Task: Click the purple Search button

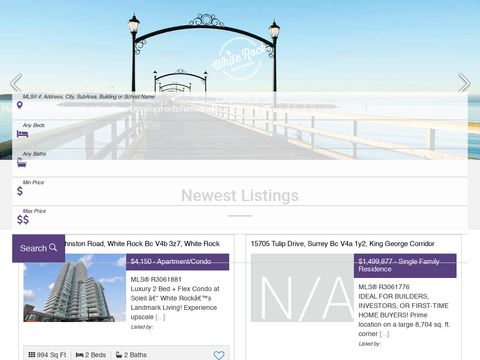Action: tap(39, 248)
